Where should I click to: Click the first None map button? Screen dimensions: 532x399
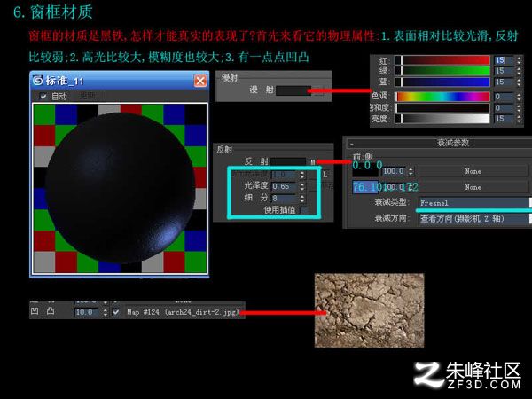pyautogui.click(x=473, y=171)
